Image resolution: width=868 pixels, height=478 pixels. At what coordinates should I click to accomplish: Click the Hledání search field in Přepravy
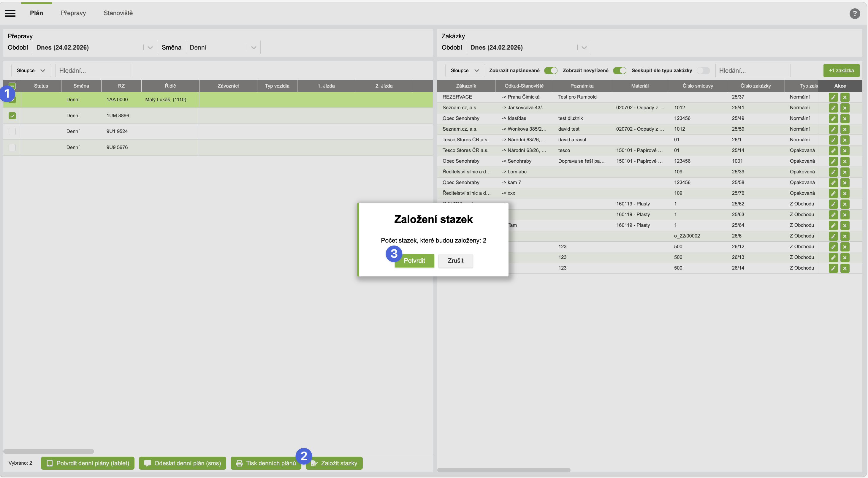93,70
